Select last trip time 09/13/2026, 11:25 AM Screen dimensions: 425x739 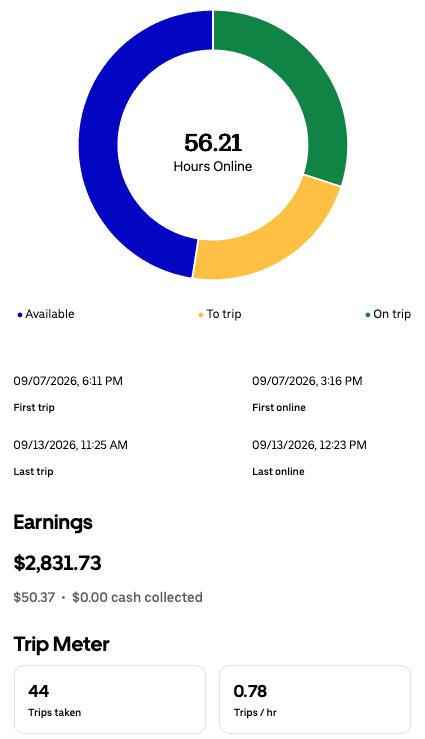click(70, 445)
